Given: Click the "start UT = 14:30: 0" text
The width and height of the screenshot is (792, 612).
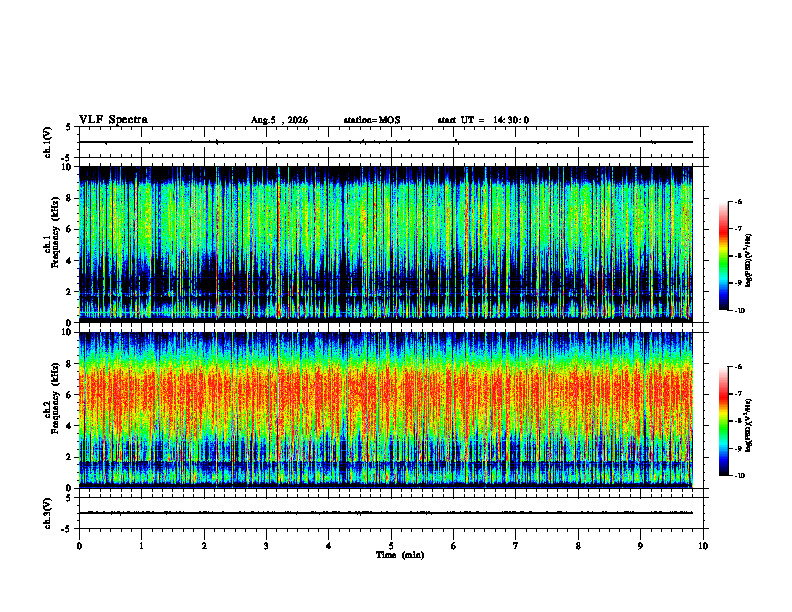Looking at the screenshot, I should pos(483,120).
